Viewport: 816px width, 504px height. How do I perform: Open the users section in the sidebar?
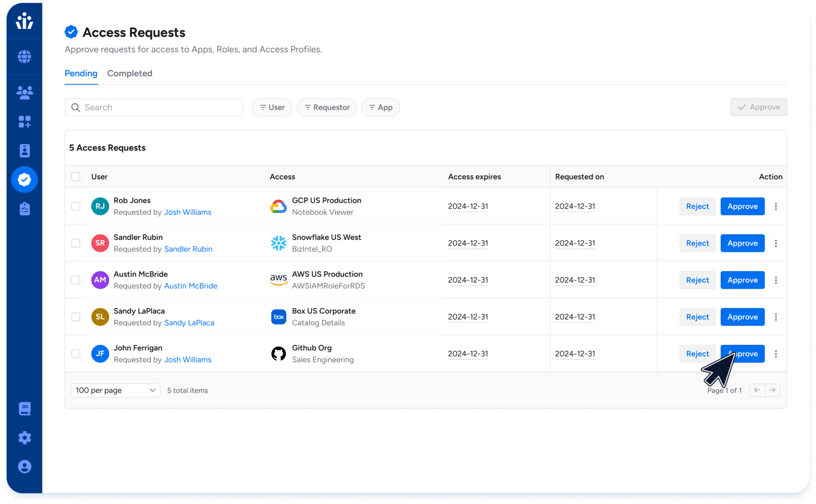pyautogui.click(x=24, y=92)
